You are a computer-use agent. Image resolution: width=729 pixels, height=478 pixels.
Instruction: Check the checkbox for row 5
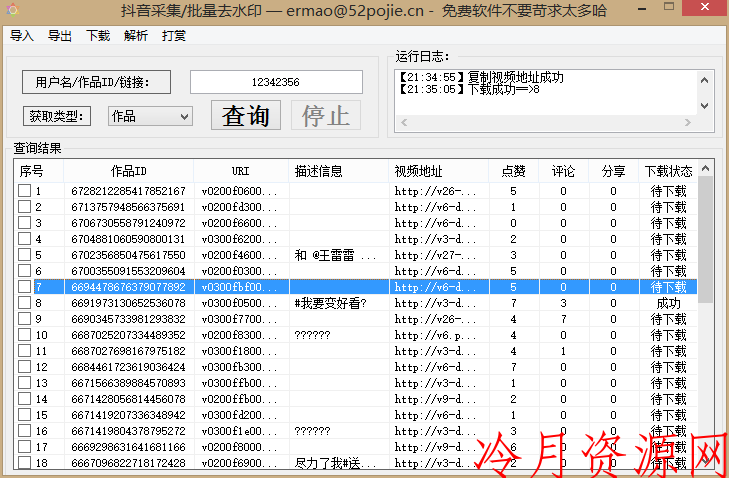pos(24,254)
